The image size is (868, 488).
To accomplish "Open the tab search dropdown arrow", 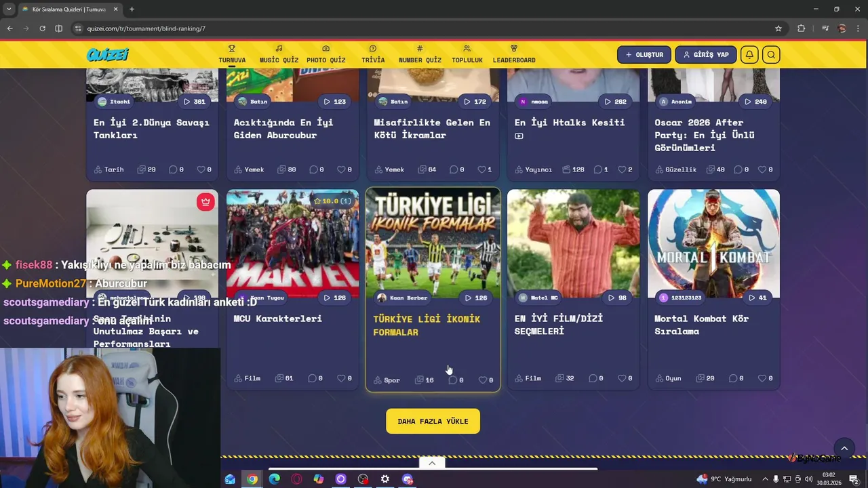I will pyautogui.click(x=9, y=9).
